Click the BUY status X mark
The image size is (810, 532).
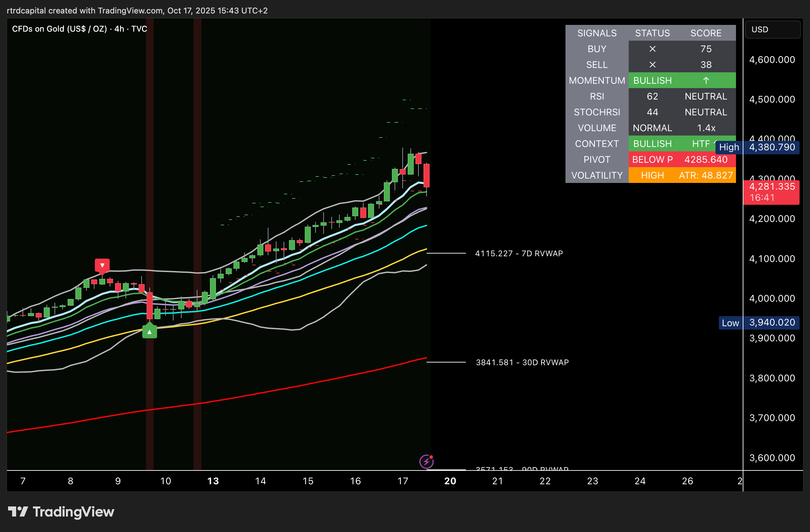pyautogui.click(x=652, y=49)
